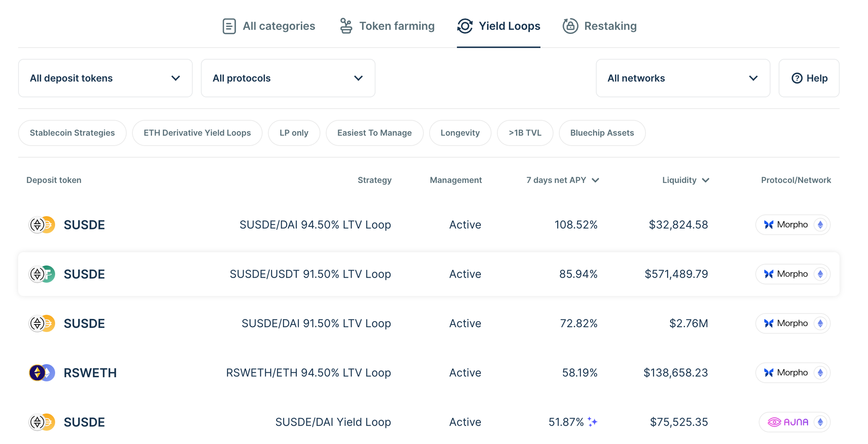Screen dimensions: 868x444
Task: Switch to the Yield Loops tab
Action: pyautogui.click(x=499, y=26)
